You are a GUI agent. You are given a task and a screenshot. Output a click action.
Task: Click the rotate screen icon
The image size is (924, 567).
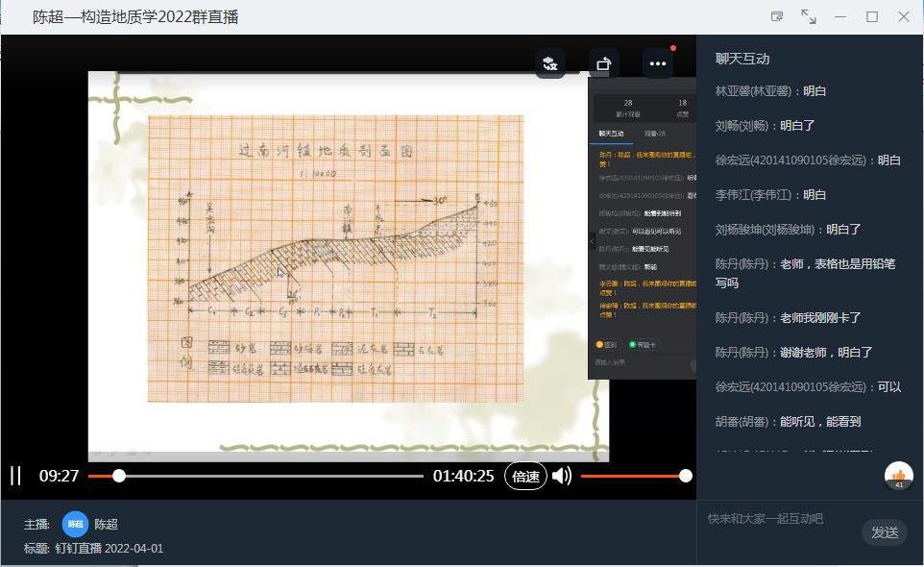[603, 63]
